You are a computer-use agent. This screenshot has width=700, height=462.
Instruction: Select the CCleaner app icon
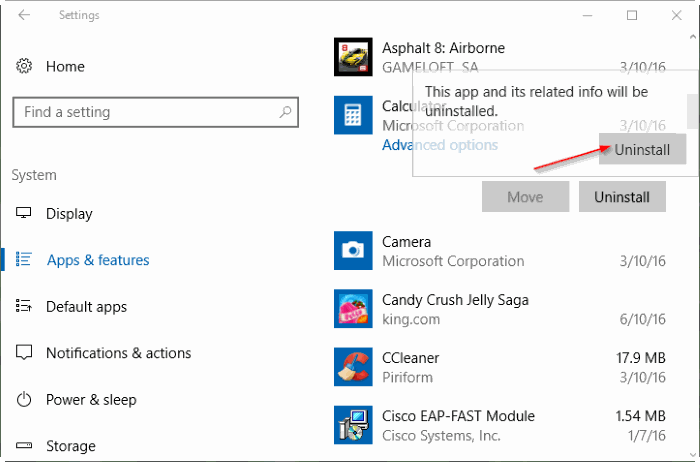click(353, 367)
